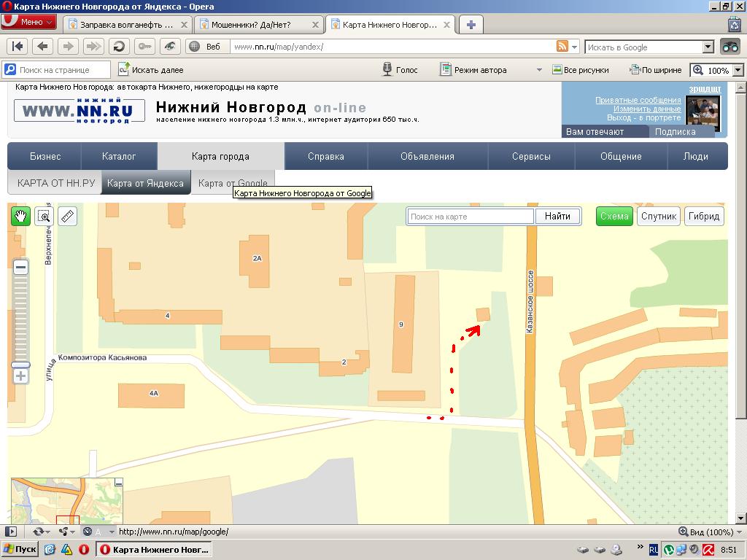The width and height of the screenshot is (747, 560).
Task: Click the eye icon in the toolbar
Action: [x=169, y=46]
